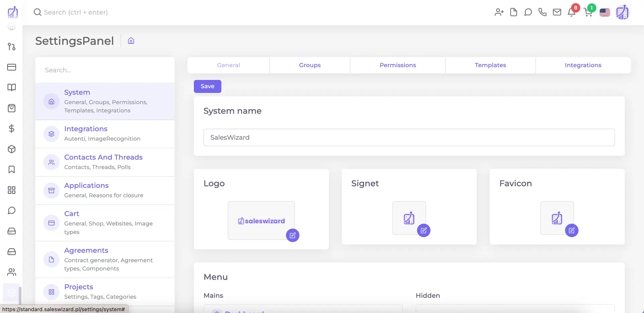The image size is (644, 313).
Task: Open the Templates tab
Action: coord(490,65)
